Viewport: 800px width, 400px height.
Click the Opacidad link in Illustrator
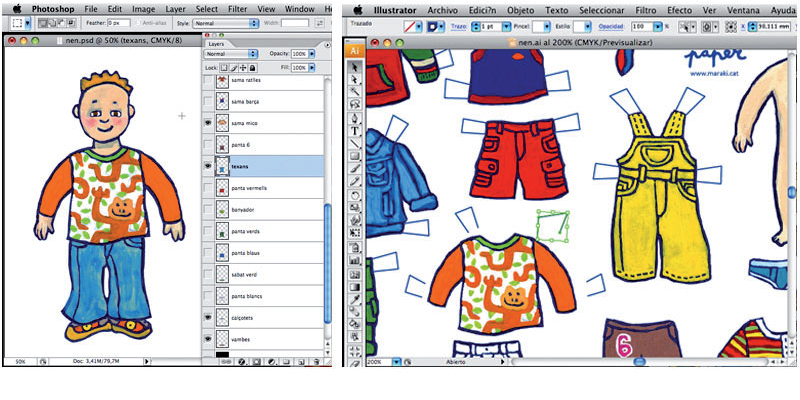click(611, 27)
